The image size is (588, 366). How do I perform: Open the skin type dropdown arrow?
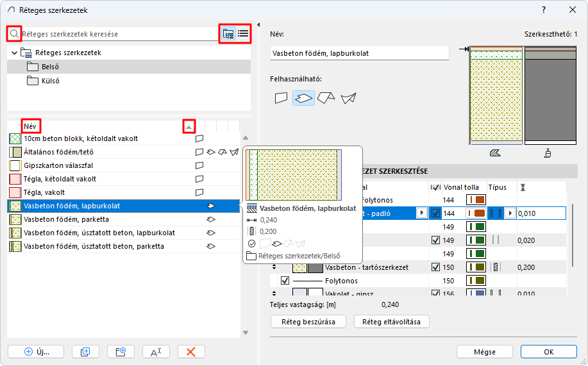pos(510,213)
